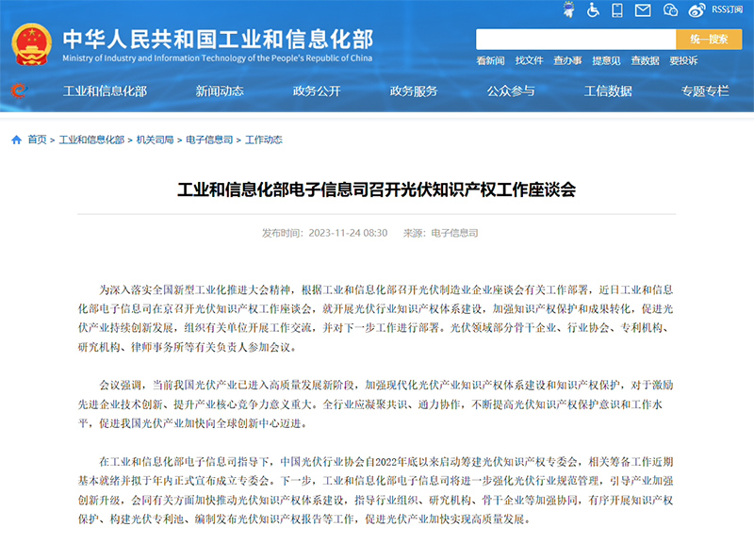Screen dimensions: 754x560
Task: Click the English ministry name subtitle
Action: [218, 58]
